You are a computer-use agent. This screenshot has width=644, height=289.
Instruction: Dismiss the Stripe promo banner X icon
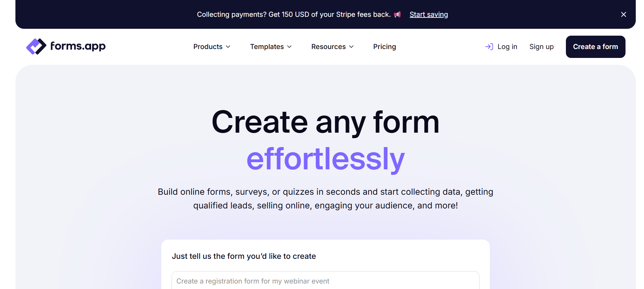[x=623, y=14]
